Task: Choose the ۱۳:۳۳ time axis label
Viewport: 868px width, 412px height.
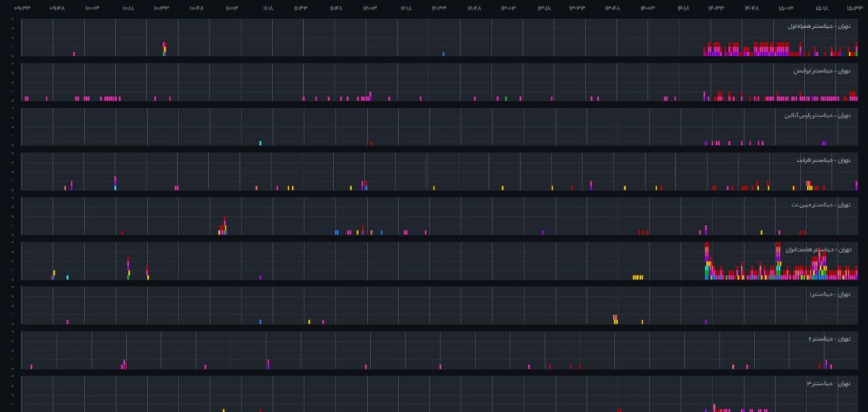Action: [577, 9]
